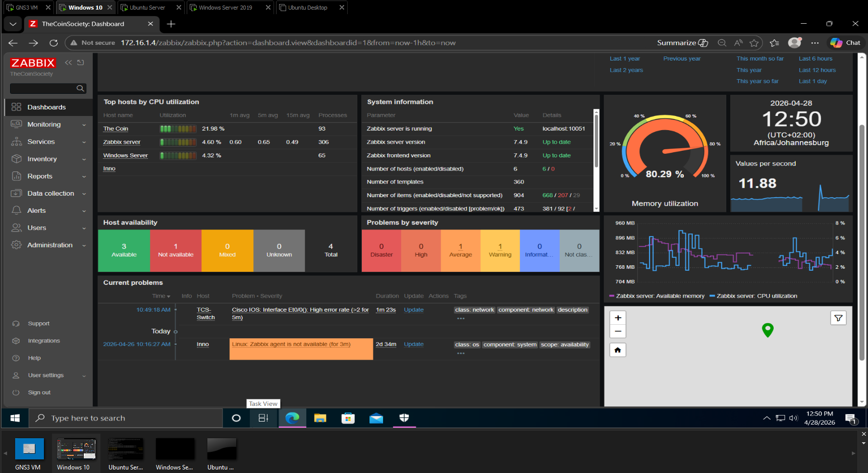Expand the Users menu

tap(48, 227)
